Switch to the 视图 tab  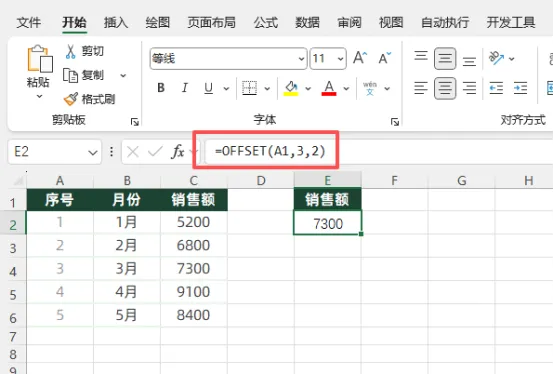pyautogui.click(x=391, y=23)
